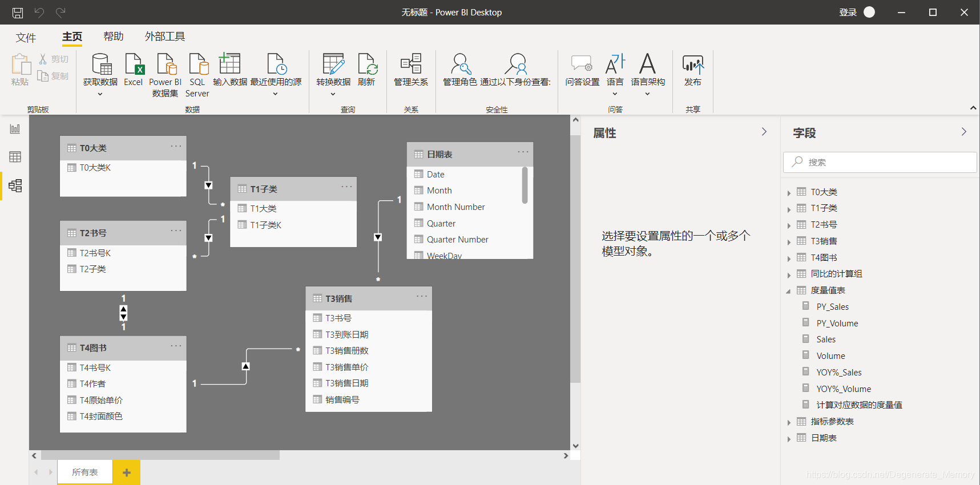Select 计算对应数据的度量值 measure

click(x=859, y=405)
